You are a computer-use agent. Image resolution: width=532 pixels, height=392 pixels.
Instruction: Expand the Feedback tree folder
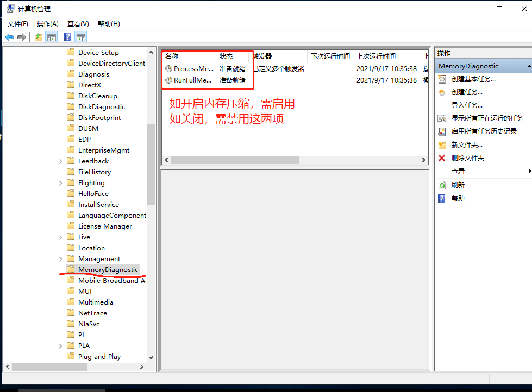pyautogui.click(x=60, y=161)
